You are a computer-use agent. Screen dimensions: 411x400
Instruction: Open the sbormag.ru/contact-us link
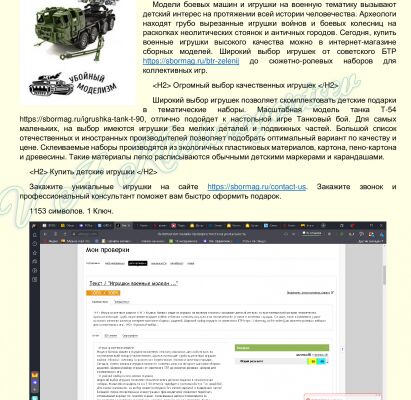point(257,187)
